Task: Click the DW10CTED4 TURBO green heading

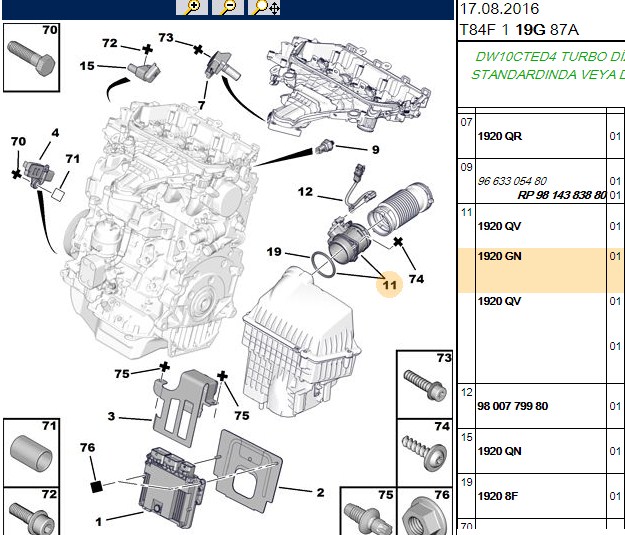Action: click(x=549, y=57)
